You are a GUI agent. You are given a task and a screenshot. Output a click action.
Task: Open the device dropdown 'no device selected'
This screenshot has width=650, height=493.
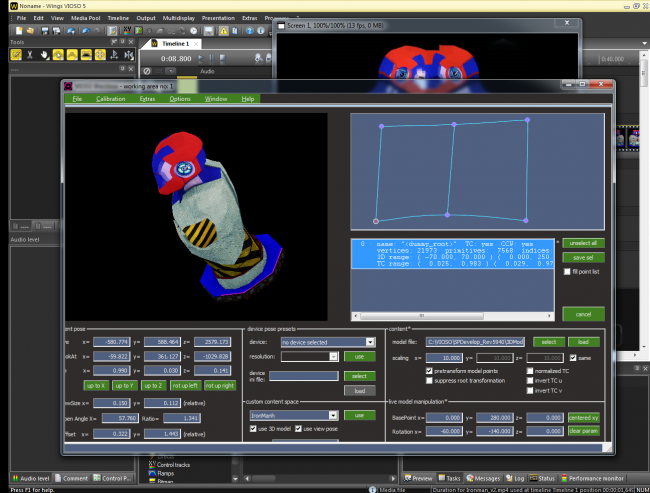point(328,342)
